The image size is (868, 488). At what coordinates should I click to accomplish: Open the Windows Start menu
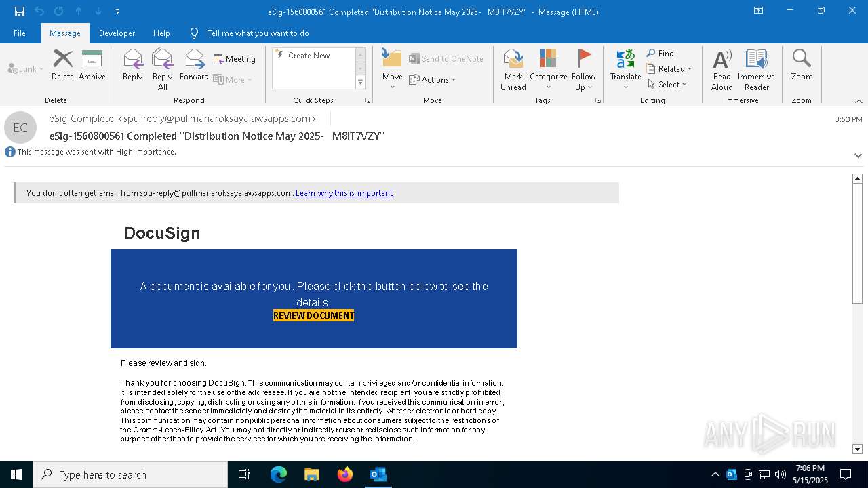click(x=16, y=474)
